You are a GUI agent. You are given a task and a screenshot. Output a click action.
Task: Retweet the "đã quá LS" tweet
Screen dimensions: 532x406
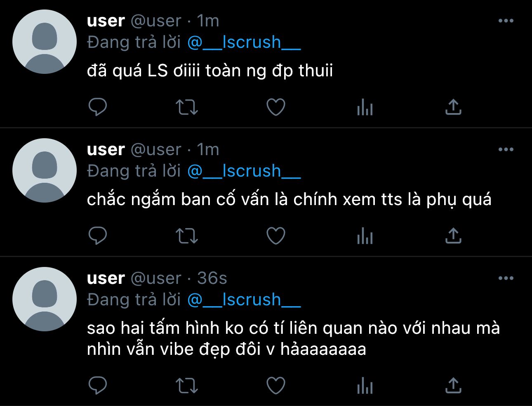187,107
